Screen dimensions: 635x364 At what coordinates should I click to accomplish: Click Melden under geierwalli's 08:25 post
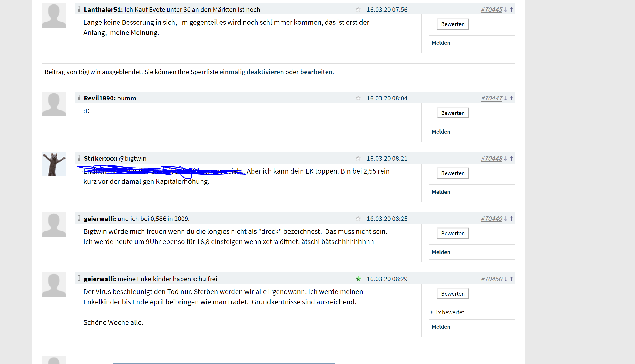(x=441, y=252)
